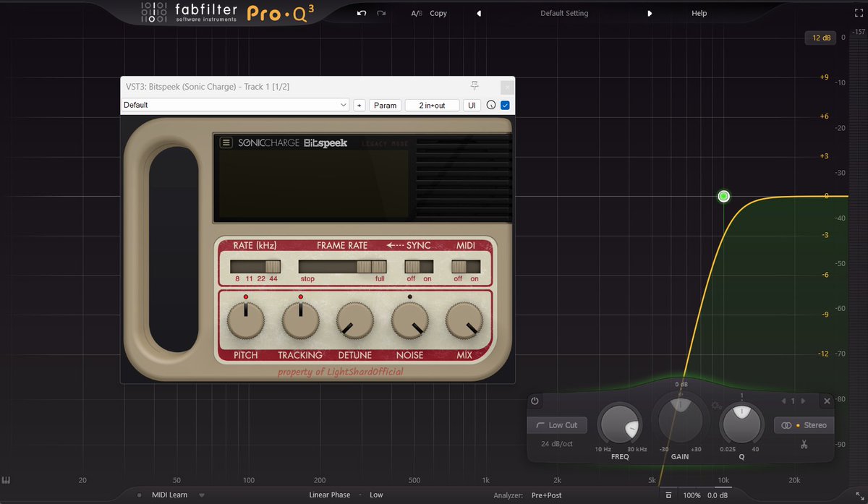
Task: Go to the previous preset arrow
Action: (479, 13)
